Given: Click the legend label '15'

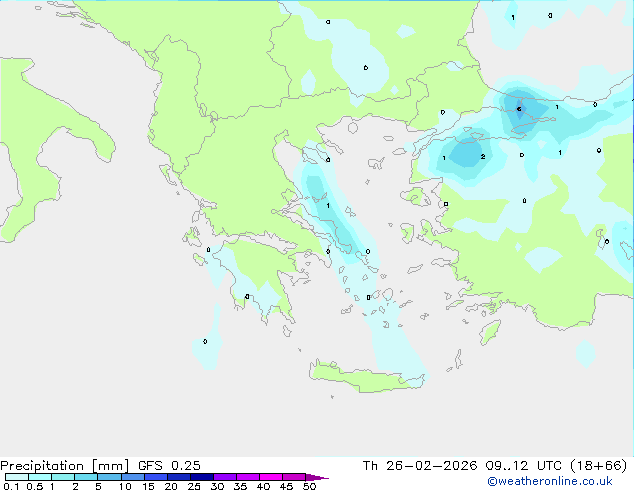Looking at the screenshot, I should 148,486.
